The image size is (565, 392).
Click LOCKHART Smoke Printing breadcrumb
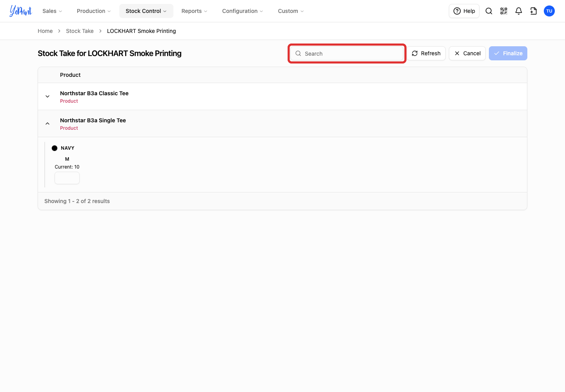coord(141,31)
